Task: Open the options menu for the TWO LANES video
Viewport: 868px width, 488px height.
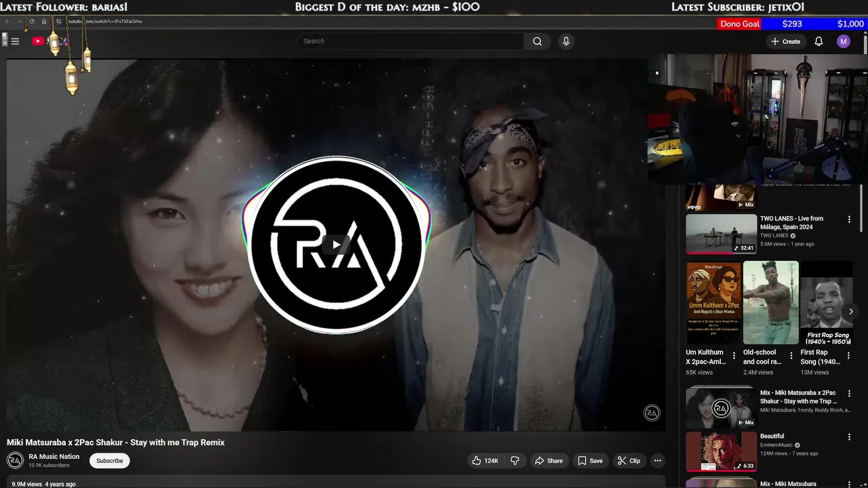Action: coord(849,220)
